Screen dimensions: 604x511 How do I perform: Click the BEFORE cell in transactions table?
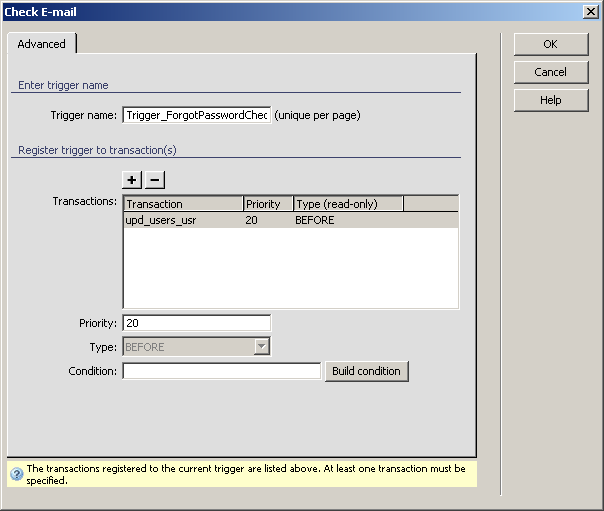pyautogui.click(x=314, y=220)
